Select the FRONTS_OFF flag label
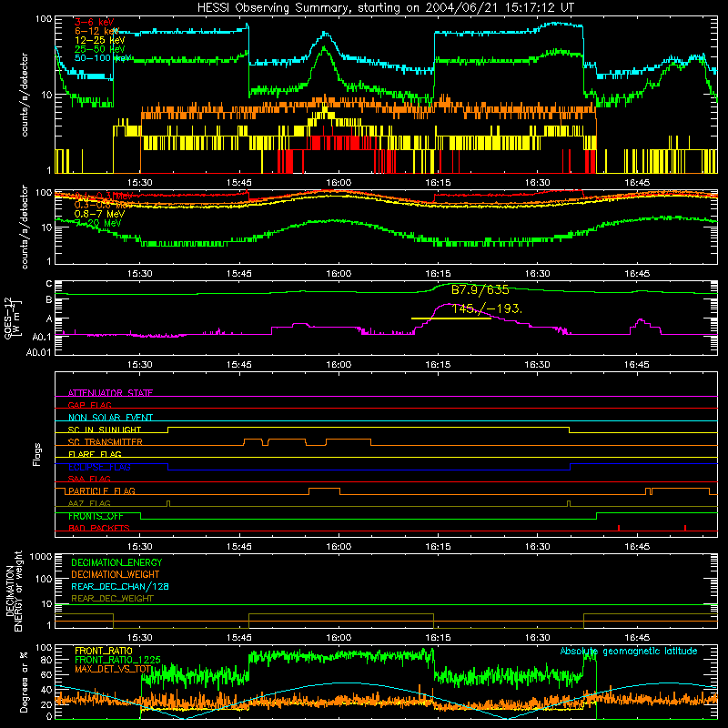This screenshot has width=728, height=728. [96, 516]
